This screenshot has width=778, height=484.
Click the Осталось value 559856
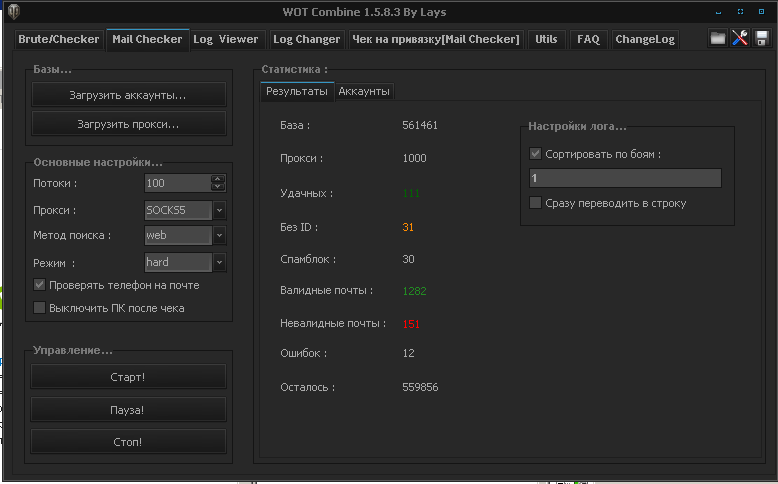click(420, 387)
